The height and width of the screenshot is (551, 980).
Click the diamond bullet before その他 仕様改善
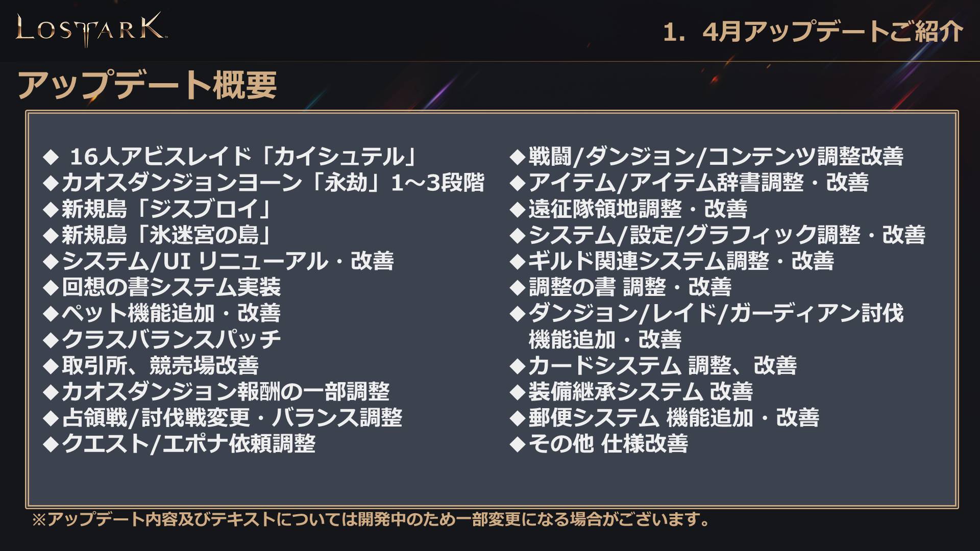[518, 444]
